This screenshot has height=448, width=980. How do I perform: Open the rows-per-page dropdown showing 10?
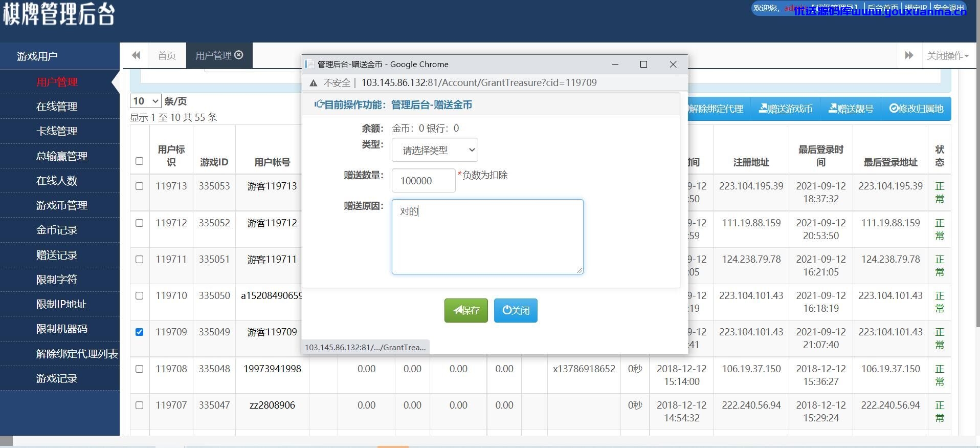146,101
